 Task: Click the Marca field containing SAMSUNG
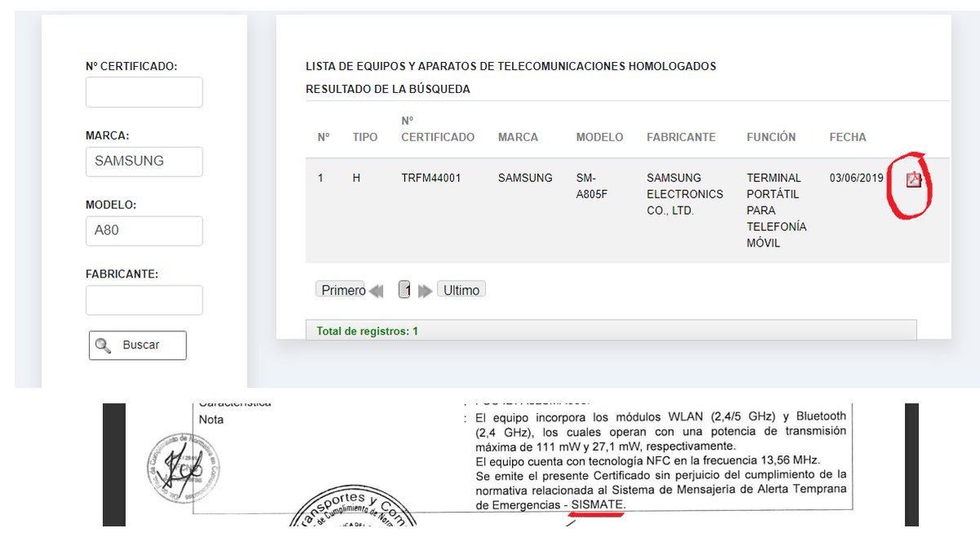pos(144,162)
